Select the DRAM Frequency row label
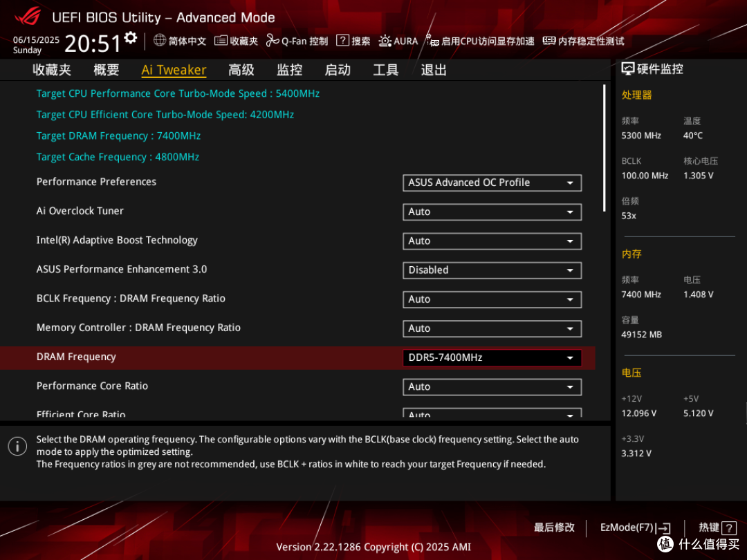 click(76, 357)
